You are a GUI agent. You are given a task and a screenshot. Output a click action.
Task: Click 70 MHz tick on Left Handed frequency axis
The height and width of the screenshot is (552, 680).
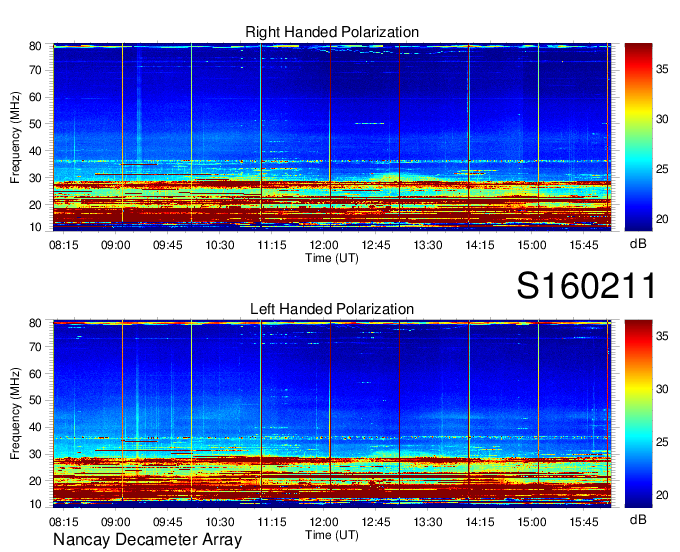coord(35,346)
